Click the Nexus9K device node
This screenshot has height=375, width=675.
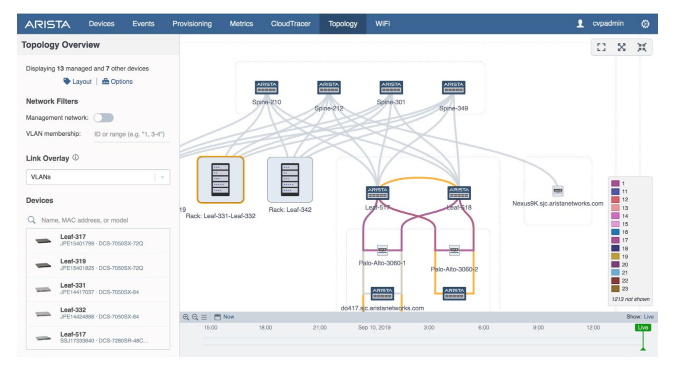pyautogui.click(x=557, y=191)
